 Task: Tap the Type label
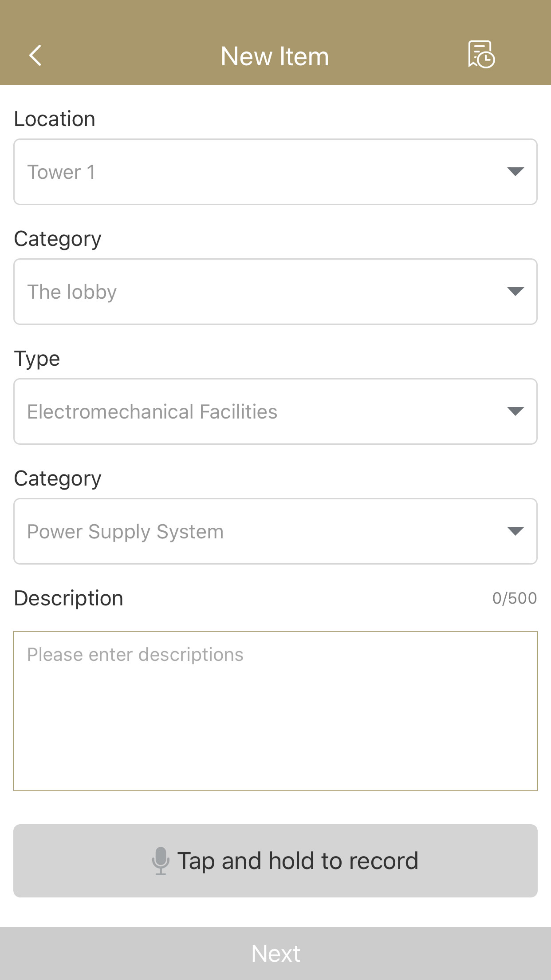(x=37, y=359)
